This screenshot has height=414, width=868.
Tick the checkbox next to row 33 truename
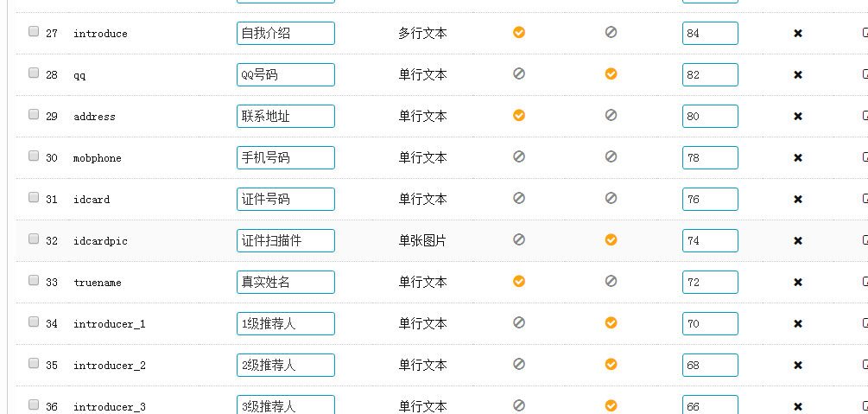[x=34, y=280]
